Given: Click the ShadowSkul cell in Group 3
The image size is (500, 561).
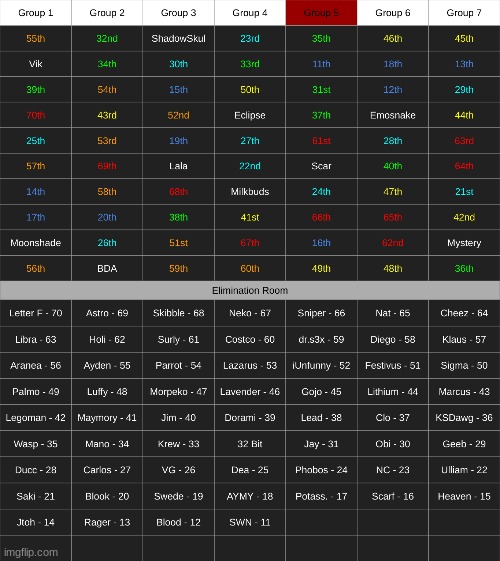Looking at the screenshot, I should click(x=178, y=38).
